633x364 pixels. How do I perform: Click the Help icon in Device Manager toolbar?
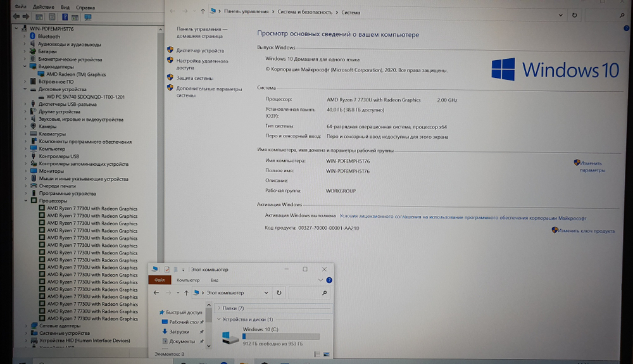[65, 17]
